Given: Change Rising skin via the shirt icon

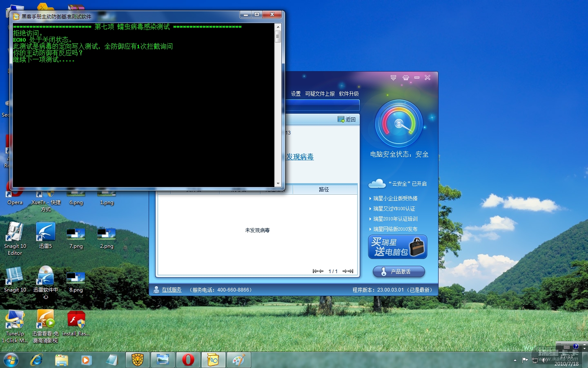Looking at the screenshot, I should pyautogui.click(x=405, y=77).
